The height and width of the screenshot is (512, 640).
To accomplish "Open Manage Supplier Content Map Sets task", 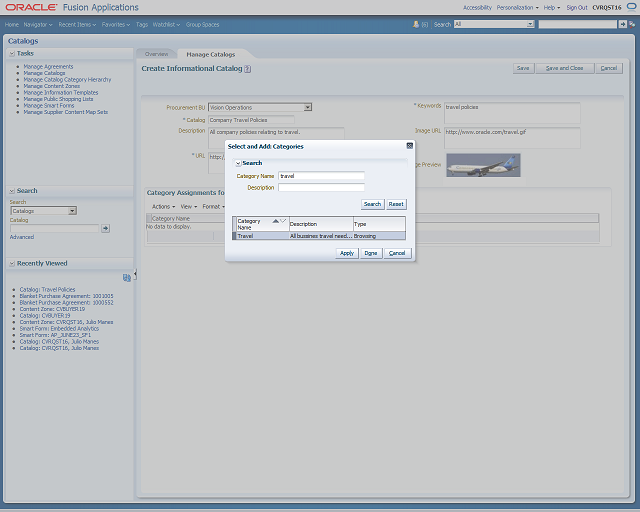I will [66, 112].
